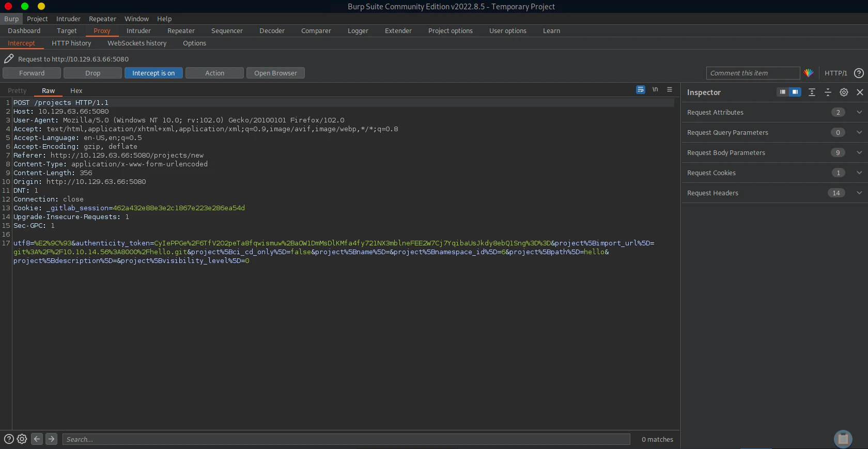Toggle the word wrap icon in the editor
The image size is (868, 449).
click(641, 89)
